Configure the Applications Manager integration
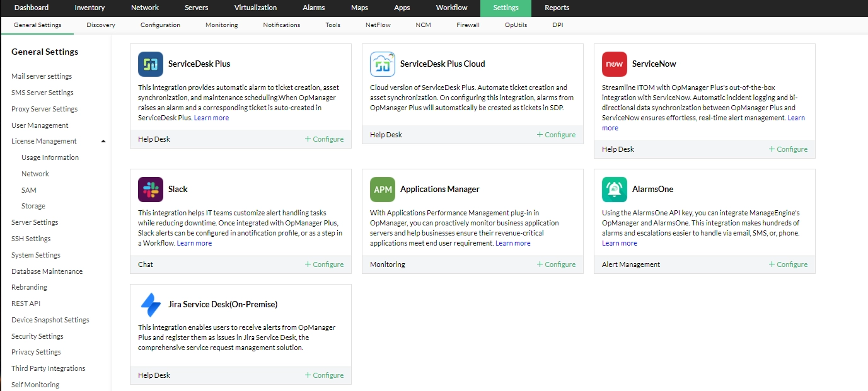868x391 pixels. 557,264
